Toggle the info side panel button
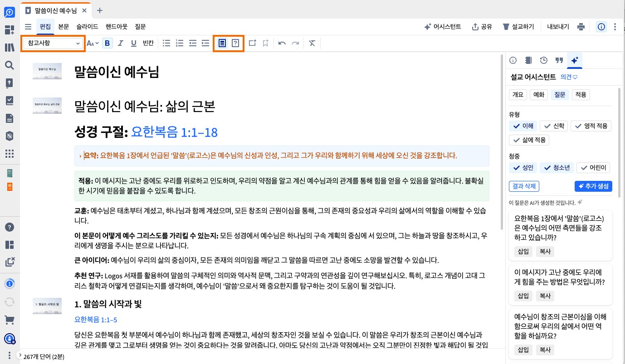 (601, 27)
